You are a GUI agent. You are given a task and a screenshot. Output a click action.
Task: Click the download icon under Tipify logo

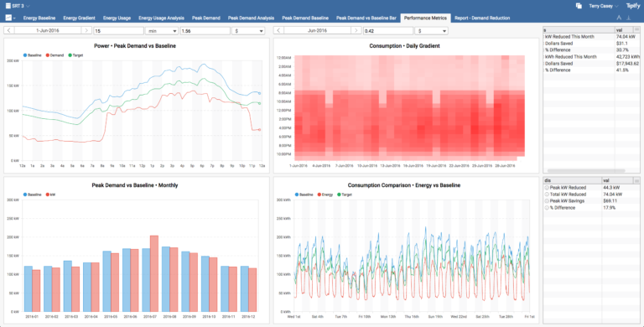point(628,18)
